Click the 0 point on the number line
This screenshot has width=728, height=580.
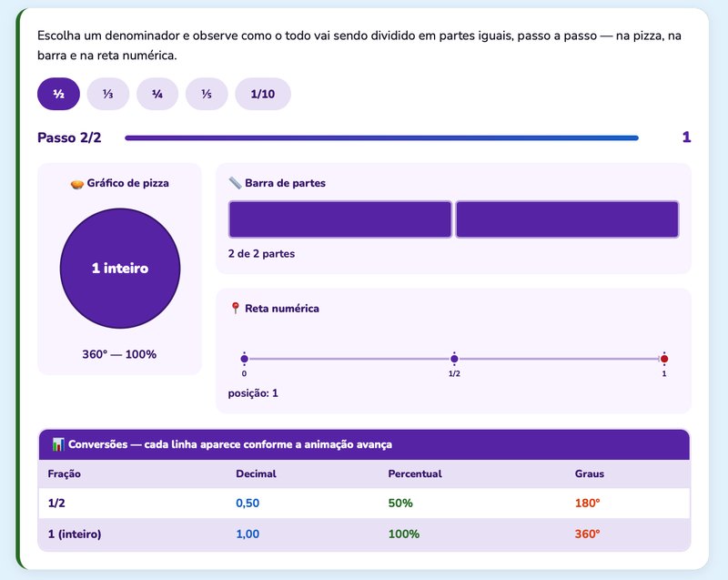244,359
